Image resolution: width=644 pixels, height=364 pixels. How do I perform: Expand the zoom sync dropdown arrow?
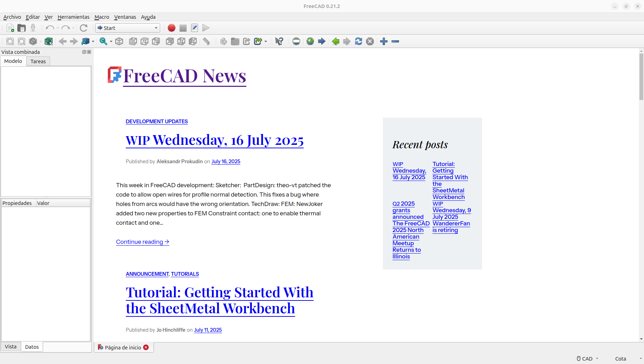111,42
